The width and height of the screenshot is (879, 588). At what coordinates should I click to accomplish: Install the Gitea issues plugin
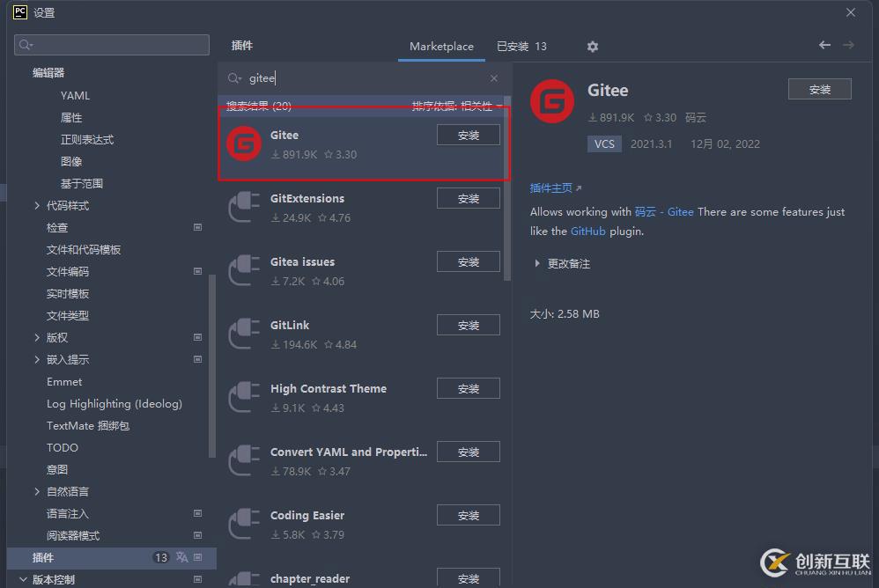click(468, 261)
